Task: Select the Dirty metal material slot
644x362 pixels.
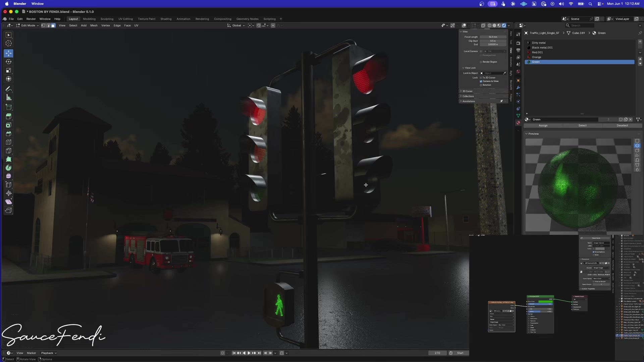Action: click(580, 43)
